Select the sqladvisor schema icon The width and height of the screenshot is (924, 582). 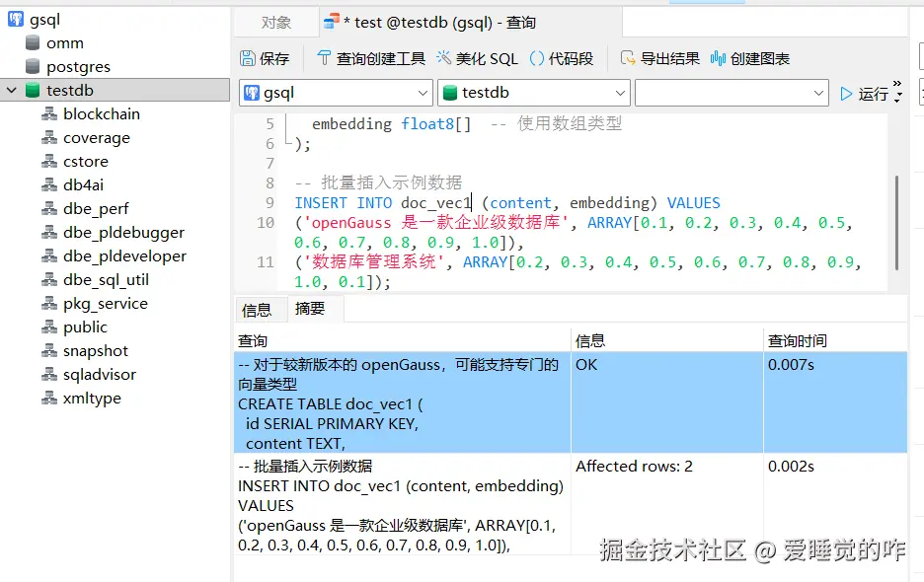(49, 374)
